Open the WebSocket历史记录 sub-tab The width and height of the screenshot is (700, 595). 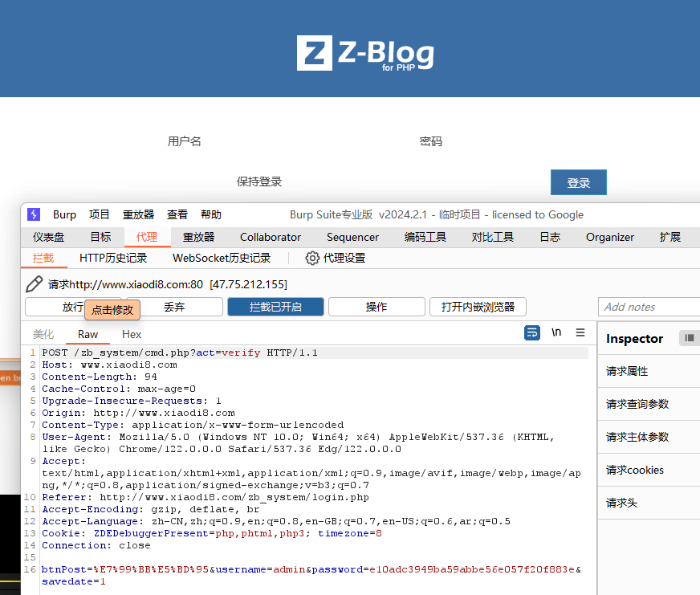click(222, 258)
